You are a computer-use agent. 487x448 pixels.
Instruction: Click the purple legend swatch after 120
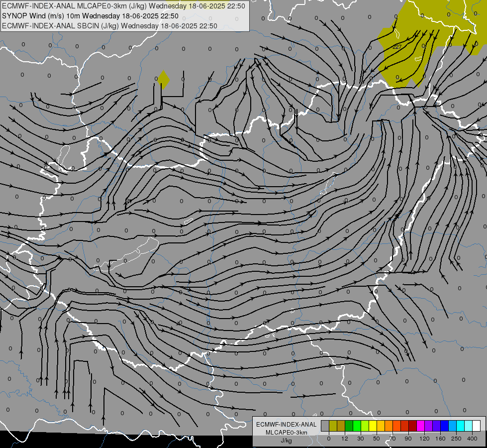(x=429, y=426)
